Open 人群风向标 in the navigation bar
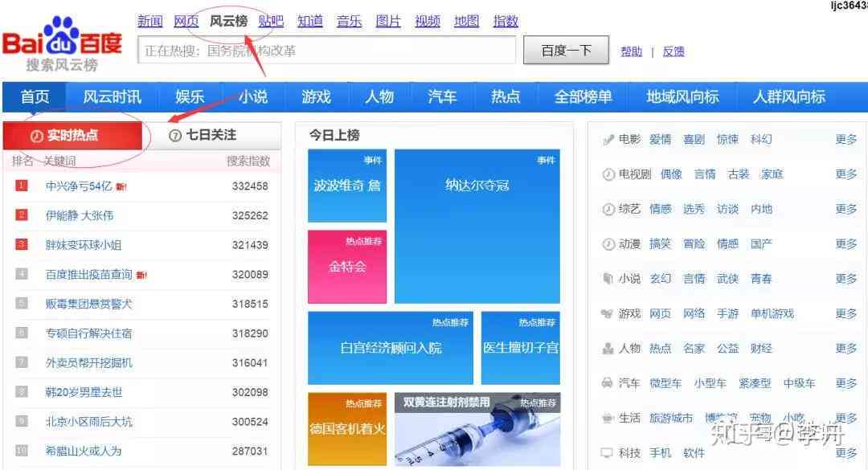The height and width of the screenshot is (470, 868). click(x=789, y=97)
